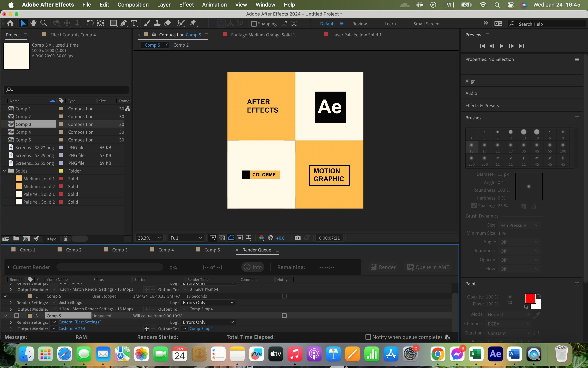Check Notify when queue completes
This screenshot has height=368, width=588.
coord(368,337)
